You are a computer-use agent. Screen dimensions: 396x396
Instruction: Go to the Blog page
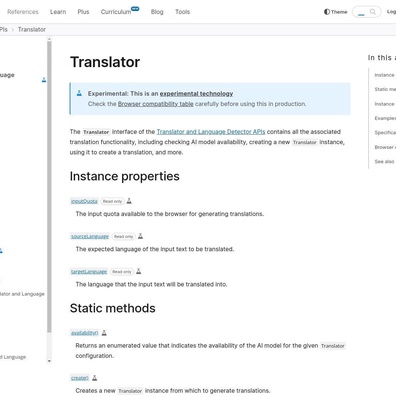click(157, 12)
